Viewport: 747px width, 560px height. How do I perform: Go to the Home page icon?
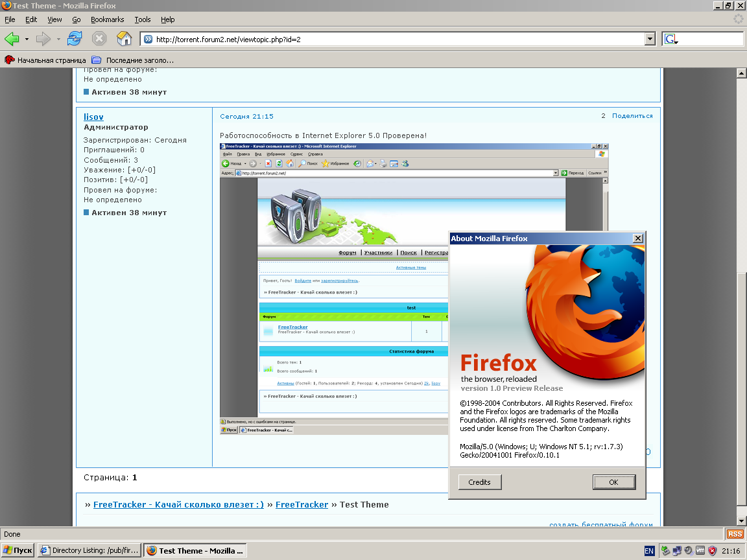pyautogui.click(x=124, y=39)
